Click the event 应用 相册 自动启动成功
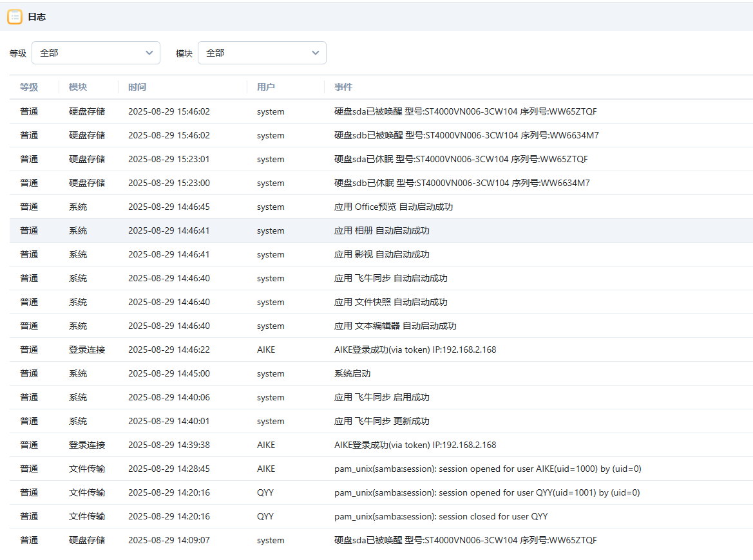Image resolution: width=753 pixels, height=560 pixels. point(382,230)
